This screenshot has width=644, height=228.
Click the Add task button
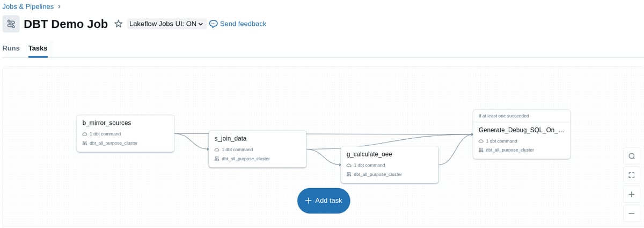click(x=324, y=201)
